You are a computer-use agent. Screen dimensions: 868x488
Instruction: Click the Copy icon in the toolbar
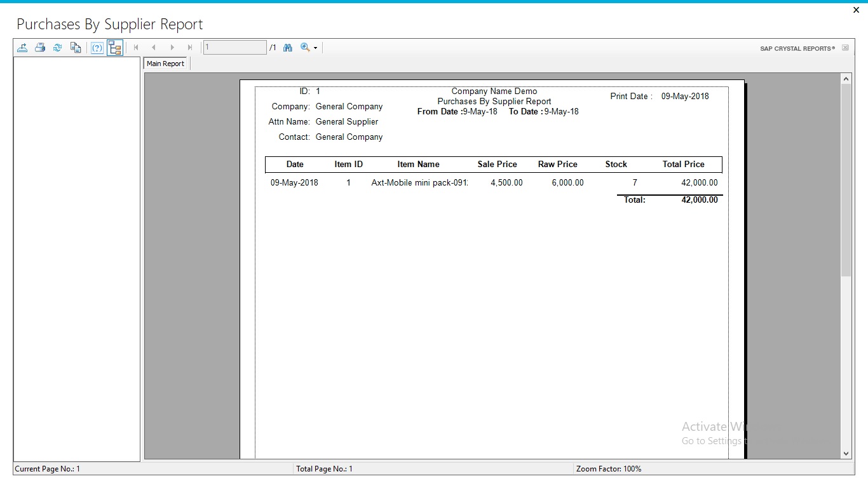tap(76, 47)
